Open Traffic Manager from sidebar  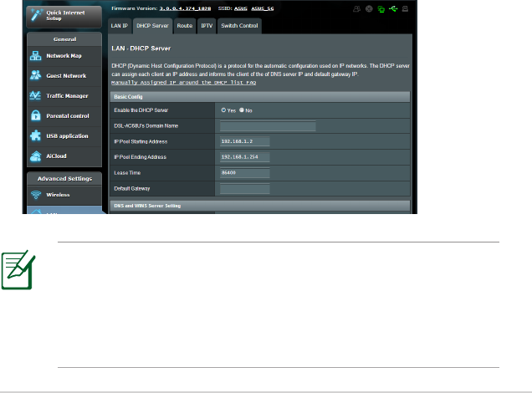[x=64, y=95]
